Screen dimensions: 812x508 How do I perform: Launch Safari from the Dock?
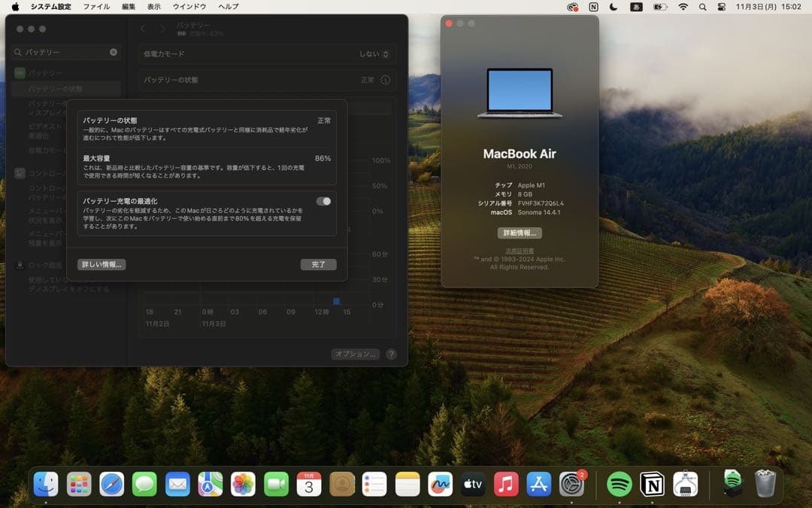[111, 485]
